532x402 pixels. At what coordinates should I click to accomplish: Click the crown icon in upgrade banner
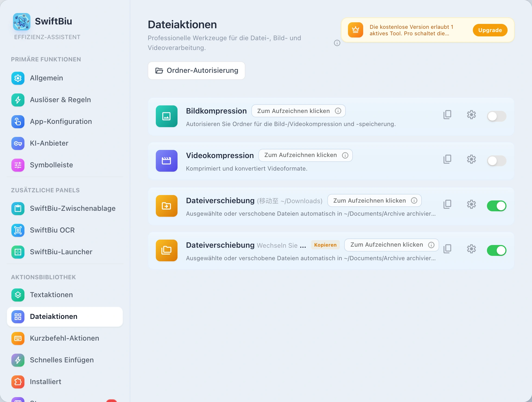[356, 30]
